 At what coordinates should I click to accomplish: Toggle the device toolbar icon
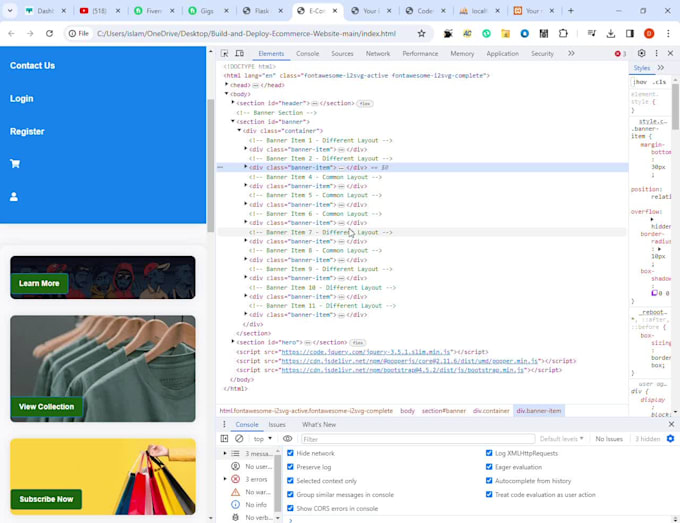[x=240, y=54]
